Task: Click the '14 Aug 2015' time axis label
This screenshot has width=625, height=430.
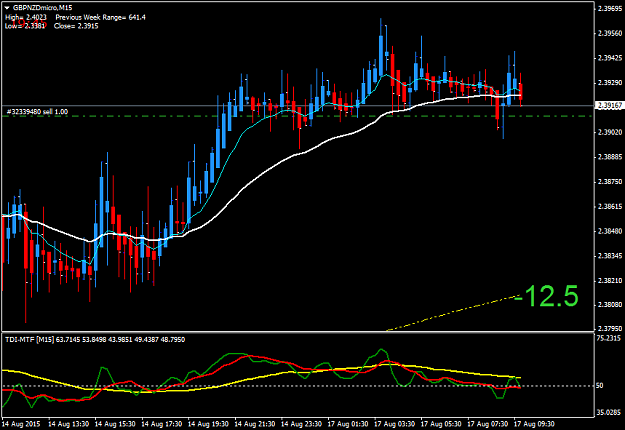Action: point(21,424)
